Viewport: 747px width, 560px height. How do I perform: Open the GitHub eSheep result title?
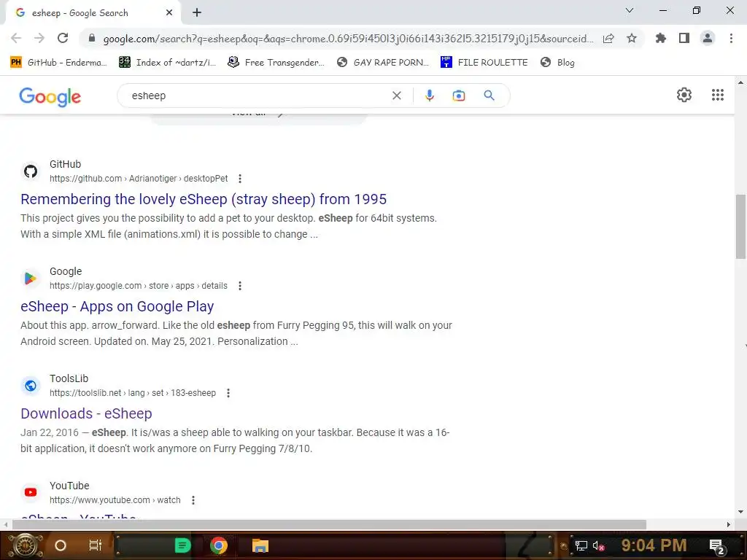204,199
